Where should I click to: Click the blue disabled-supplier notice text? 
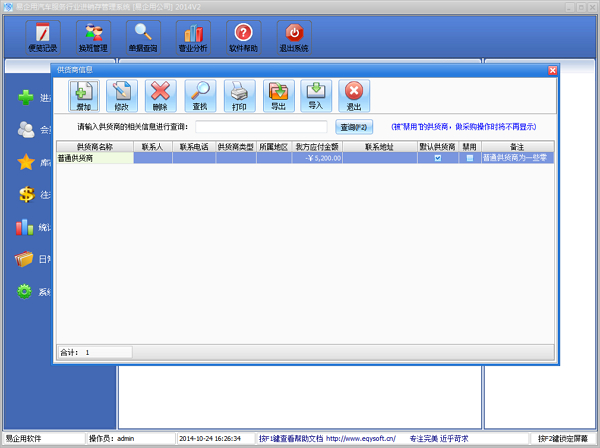point(463,127)
